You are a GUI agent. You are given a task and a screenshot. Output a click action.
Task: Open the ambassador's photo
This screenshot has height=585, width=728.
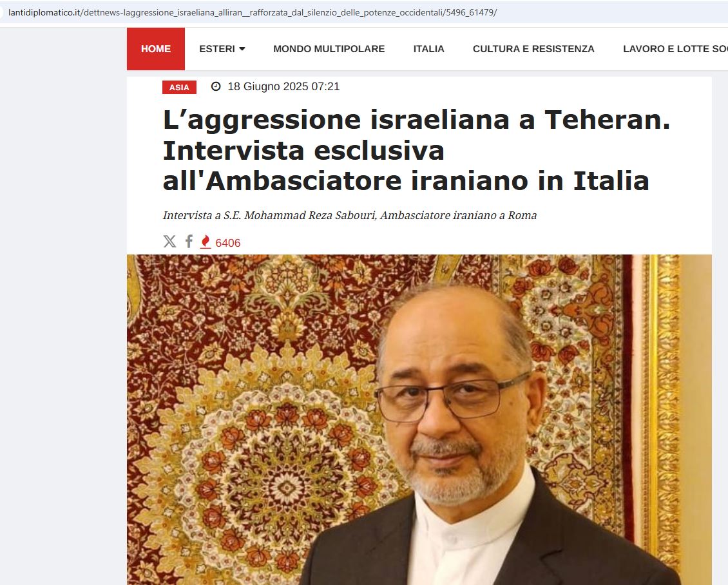(419, 419)
